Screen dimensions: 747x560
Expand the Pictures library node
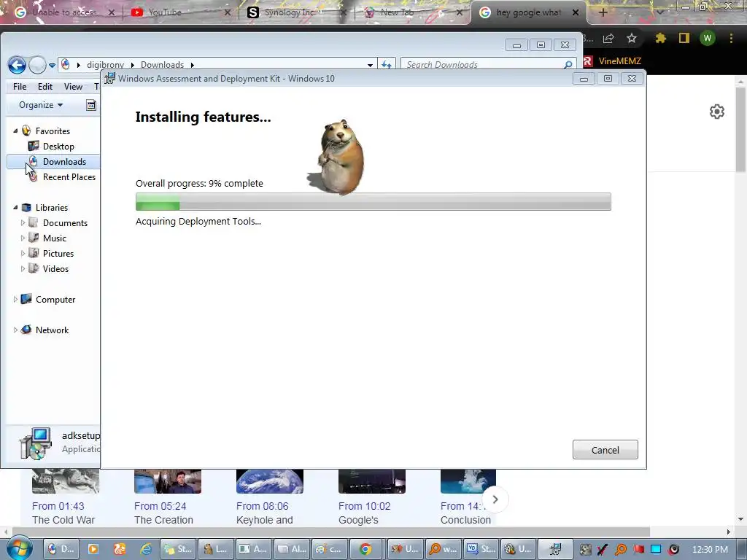click(23, 253)
